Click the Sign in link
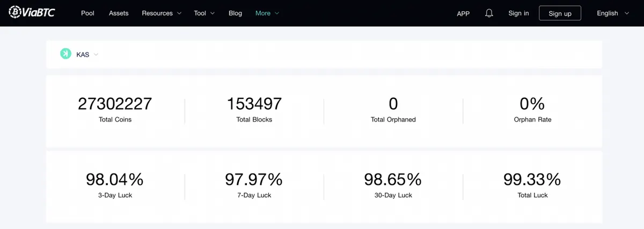Image resolution: width=644 pixels, height=229 pixels. (x=518, y=13)
